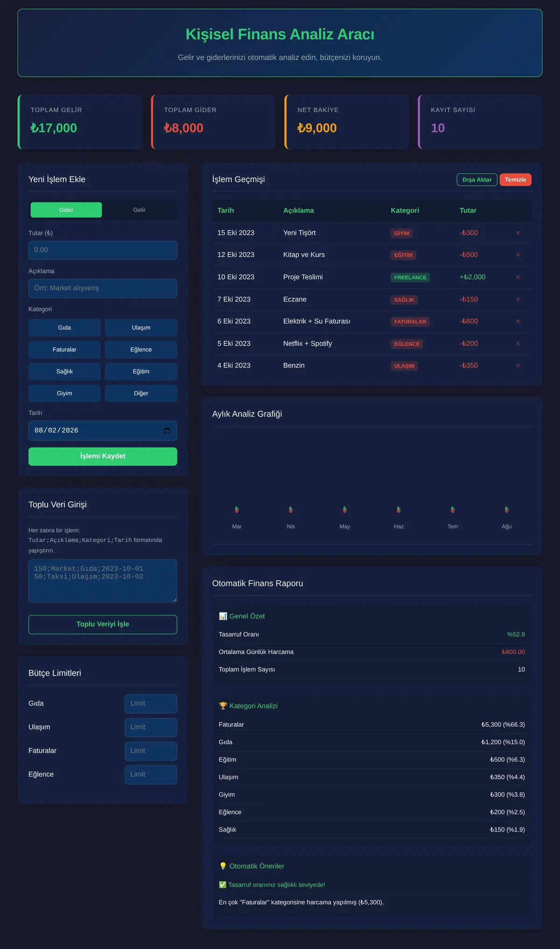Click the Faturalar budget limit field

coord(151,751)
